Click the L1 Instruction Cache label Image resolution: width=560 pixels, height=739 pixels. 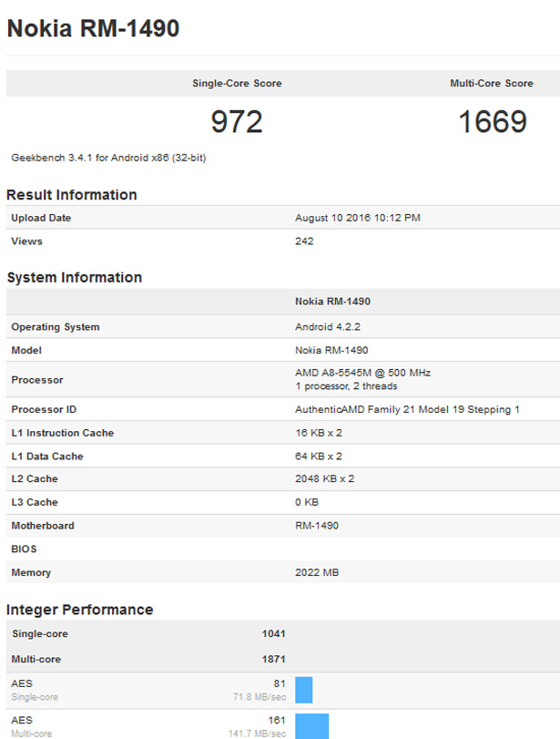click(x=63, y=433)
